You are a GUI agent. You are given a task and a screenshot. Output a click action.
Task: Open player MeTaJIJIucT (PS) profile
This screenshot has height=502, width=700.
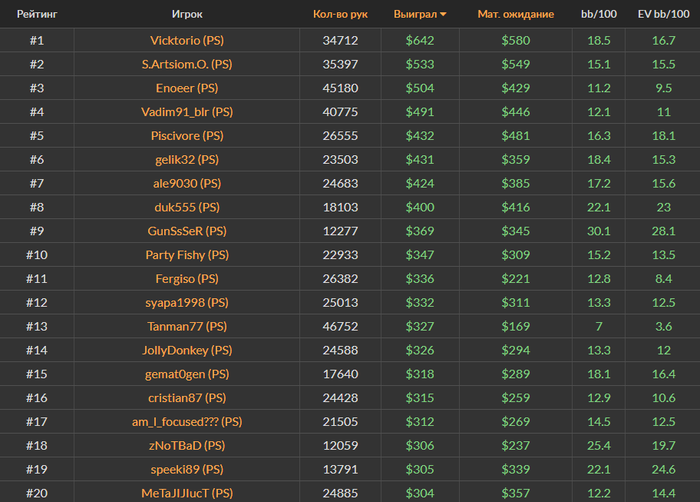point(187,493)
